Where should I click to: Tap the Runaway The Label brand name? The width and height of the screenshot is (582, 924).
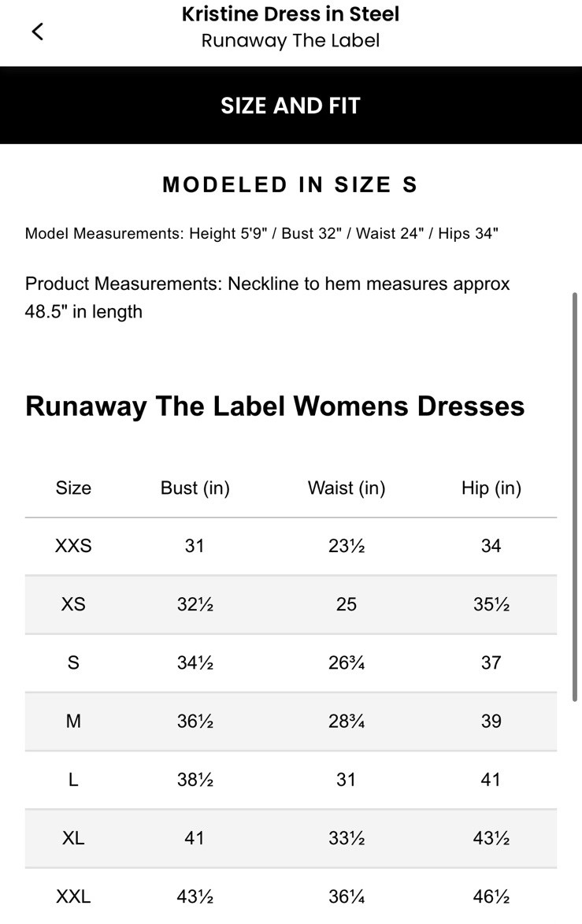[291, 40]
